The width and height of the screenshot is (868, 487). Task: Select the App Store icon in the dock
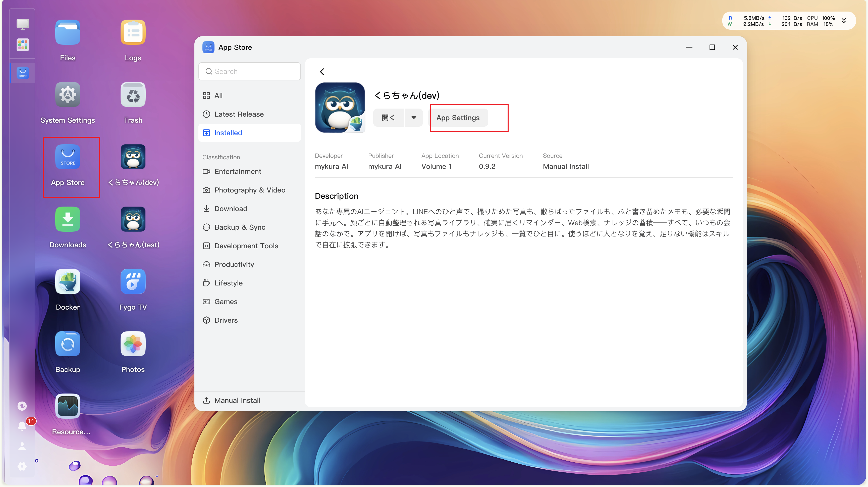pyautogui.click(x=23, y=72)
